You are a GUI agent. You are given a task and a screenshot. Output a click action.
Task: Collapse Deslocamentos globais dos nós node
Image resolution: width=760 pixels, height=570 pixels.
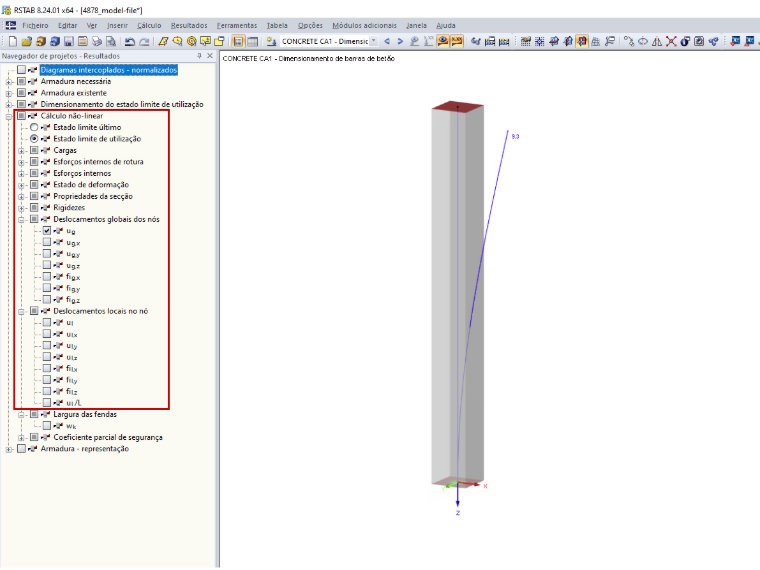pyautogui.click(x=21, y=220)
